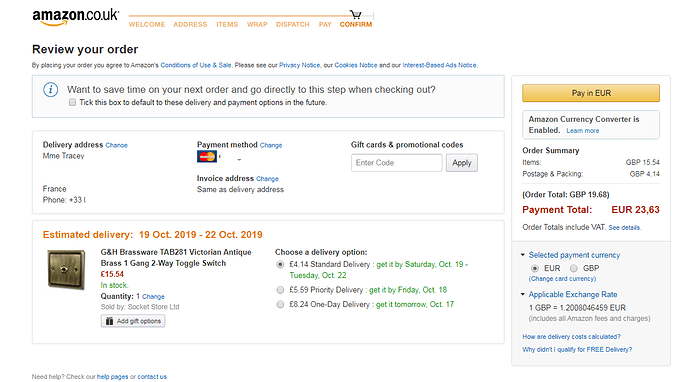Click the Mastercard payment card icon

click(207, 157)
